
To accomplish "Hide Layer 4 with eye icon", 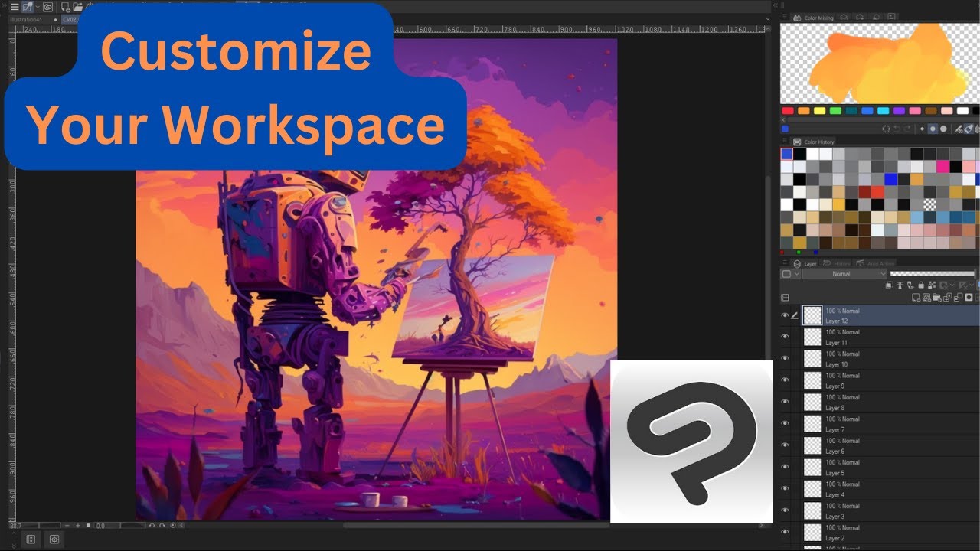I will click(785, 488).
